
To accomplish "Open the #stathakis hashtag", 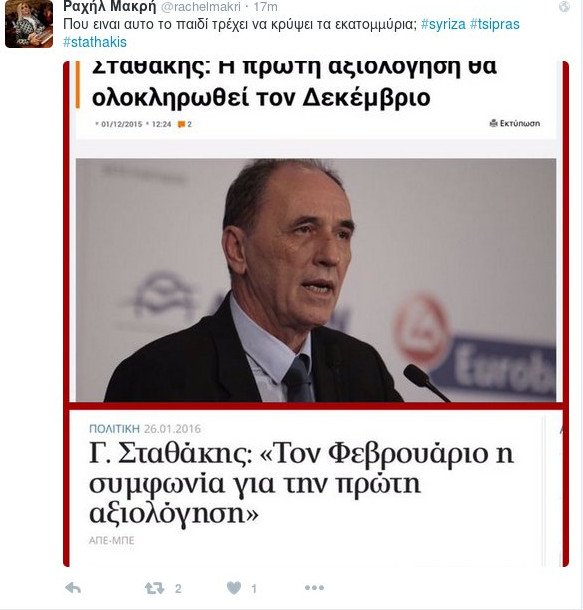I will tap(95, 42).
